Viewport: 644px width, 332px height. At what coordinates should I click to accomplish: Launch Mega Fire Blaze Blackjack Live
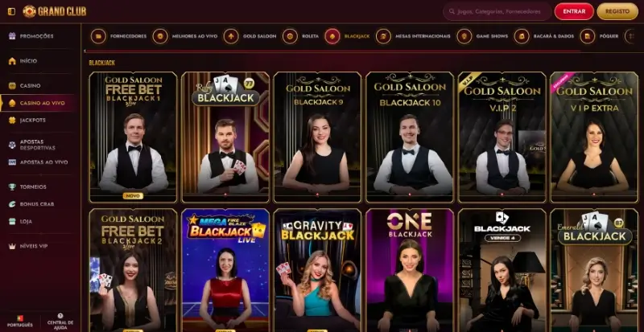(x=225, y=270)
